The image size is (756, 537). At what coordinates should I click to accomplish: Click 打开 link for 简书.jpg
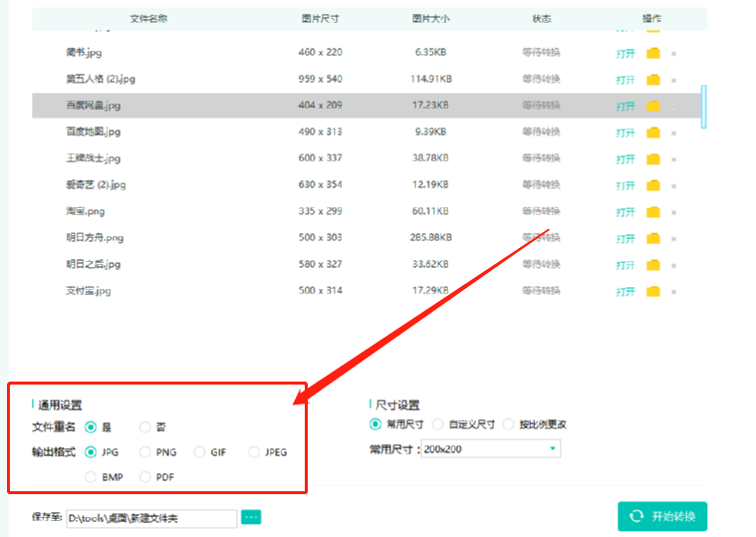coord(626,54)
